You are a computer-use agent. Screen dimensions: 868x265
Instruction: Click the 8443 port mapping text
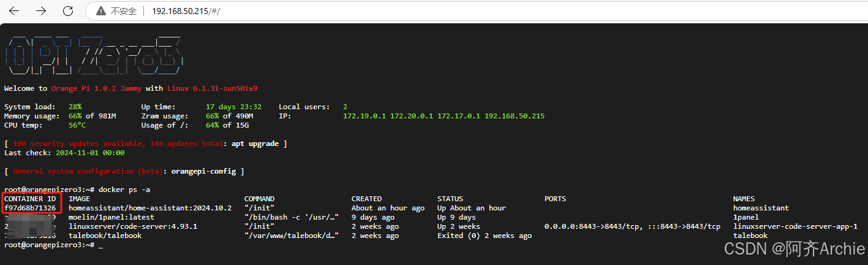[x=632, y=226]
